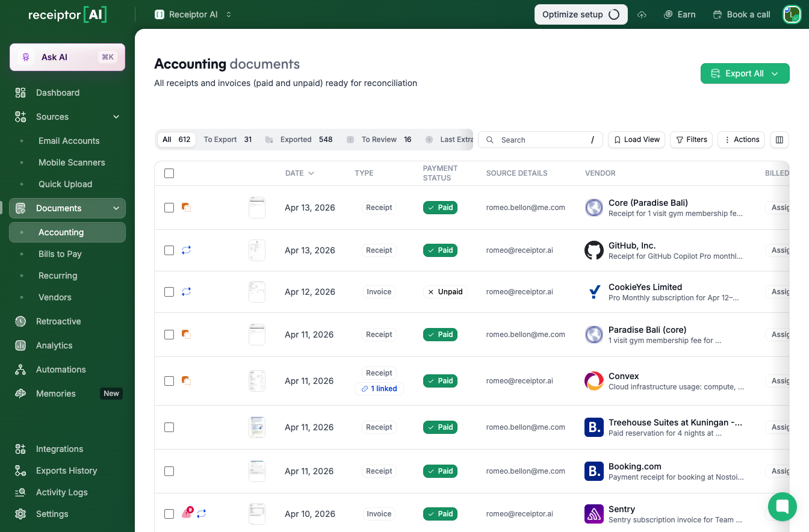The image size is (809, 532).
Task: Click the duplicate icon on Convex row
Action: [187, 381]
